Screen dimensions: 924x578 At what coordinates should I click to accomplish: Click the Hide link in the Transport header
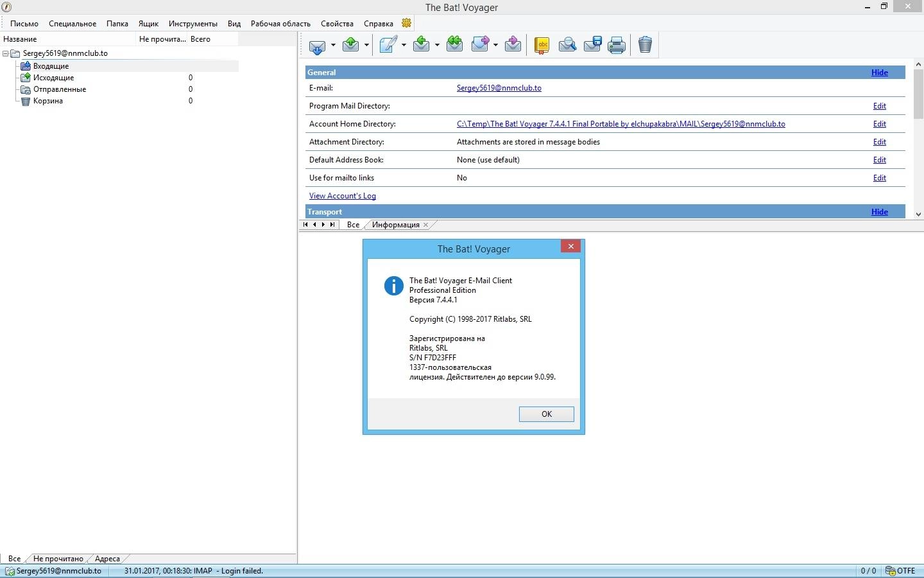tap(880, 212)
